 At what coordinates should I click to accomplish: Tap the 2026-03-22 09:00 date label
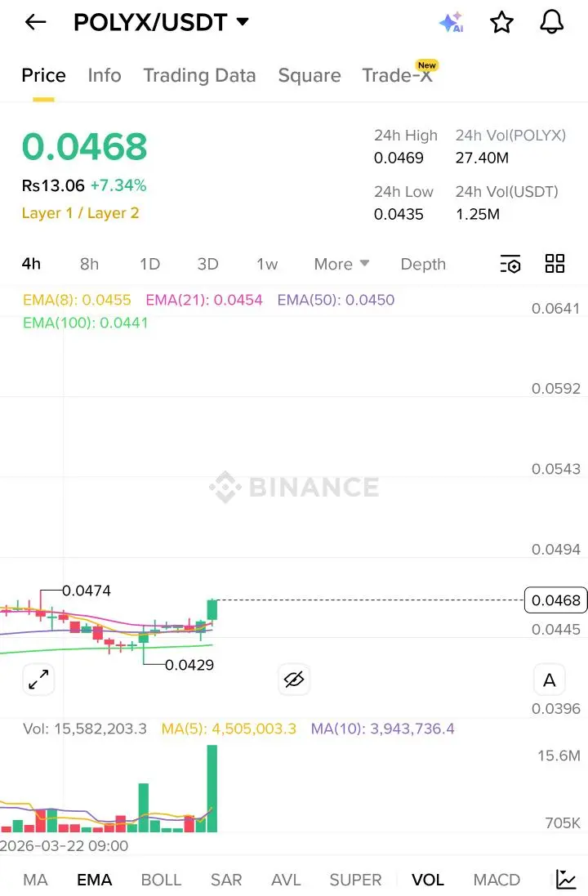coord(64,845)
